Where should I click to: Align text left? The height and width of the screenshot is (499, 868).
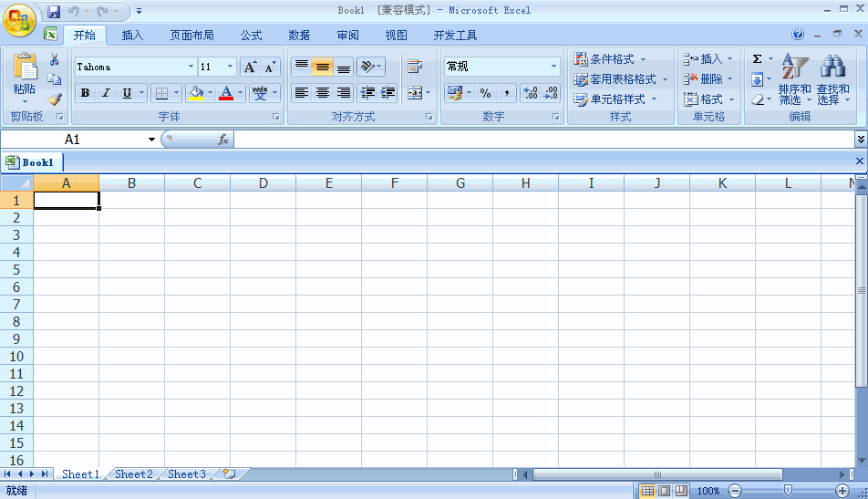tap(302, 93)
